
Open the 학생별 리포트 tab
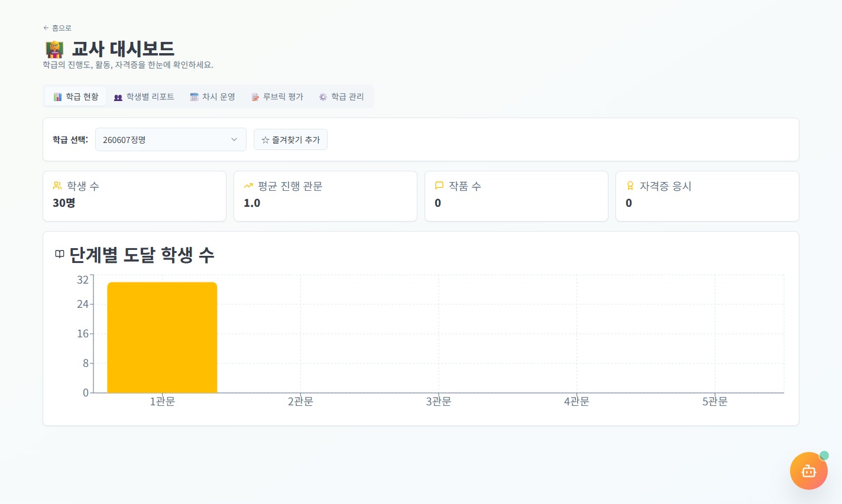(144, 96)
